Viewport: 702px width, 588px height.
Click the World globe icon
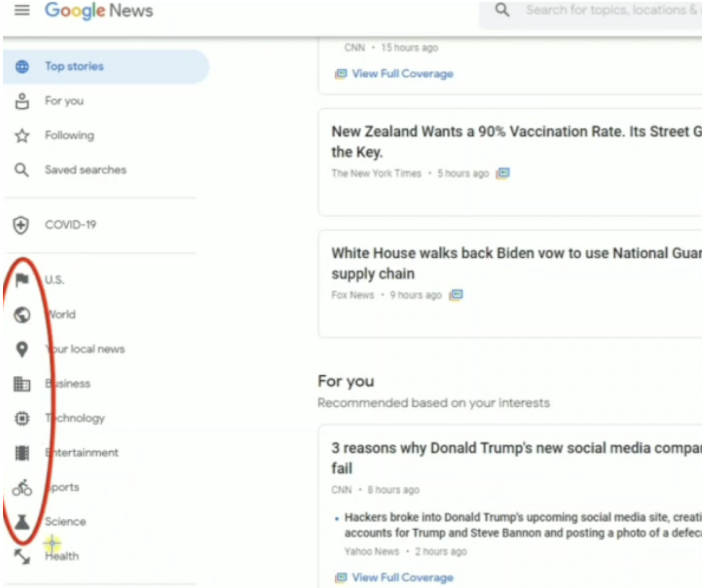[x=22, y=314]
